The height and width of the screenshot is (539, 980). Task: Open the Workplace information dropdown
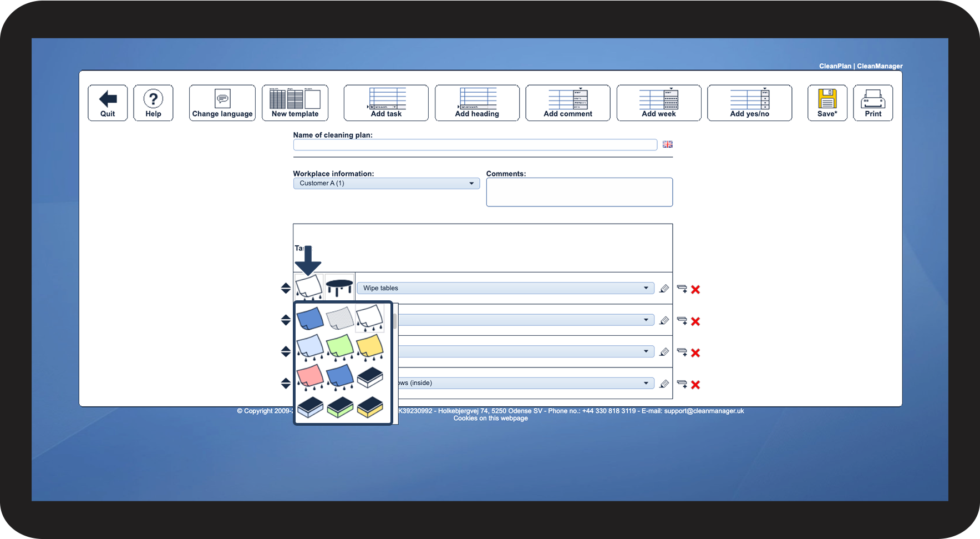[x=387, y=183]
